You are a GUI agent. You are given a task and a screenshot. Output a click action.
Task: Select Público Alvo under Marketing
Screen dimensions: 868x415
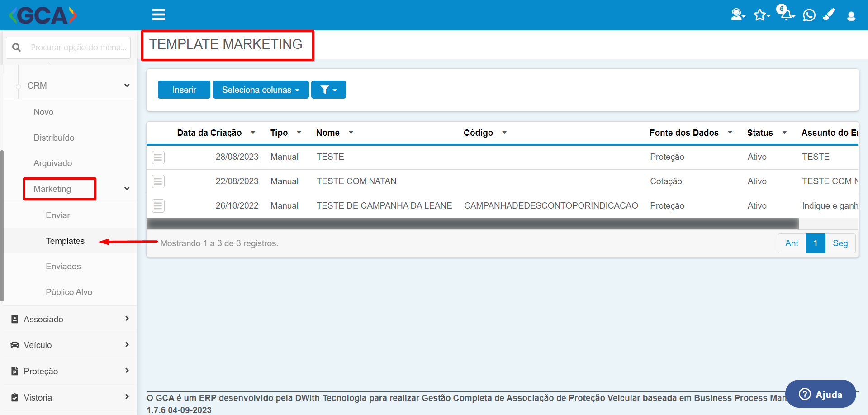pyautogui.click(x=69, y=292)
